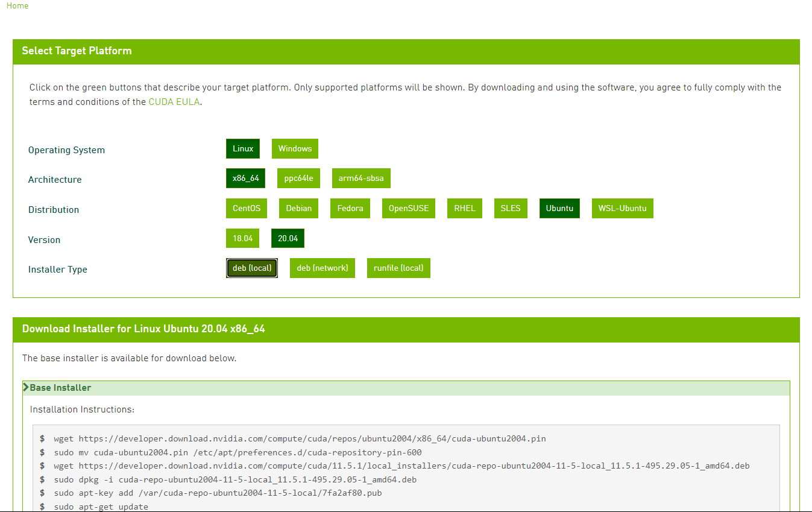Collapse the Base Installer section

pyautogui.click(x=406, y=388)
